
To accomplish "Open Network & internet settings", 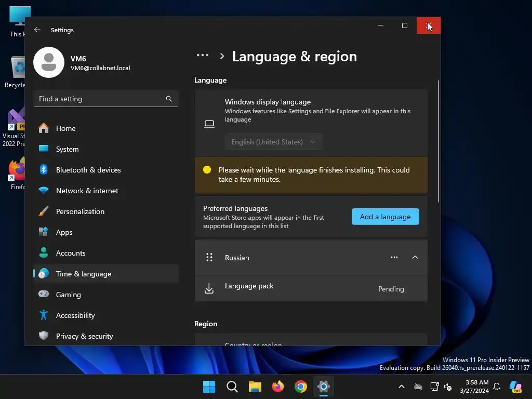I will pyautogui.click(x=106, y=191).
